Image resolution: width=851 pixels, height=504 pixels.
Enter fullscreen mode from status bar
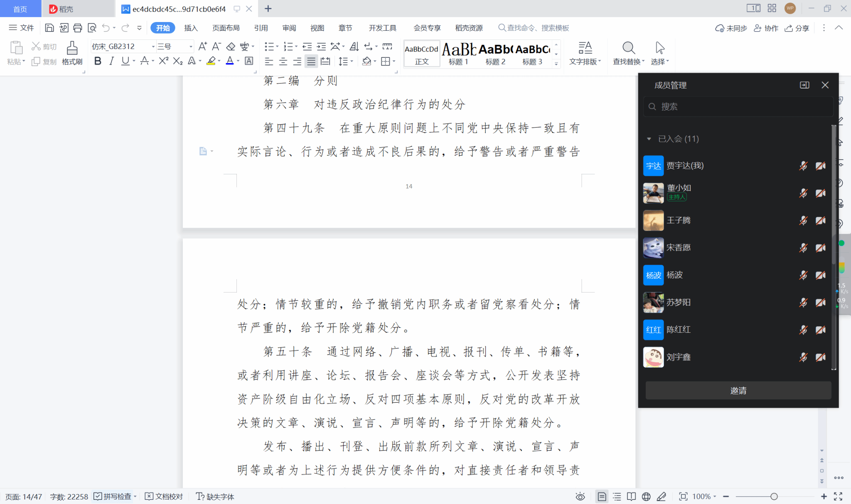[838, 497]
